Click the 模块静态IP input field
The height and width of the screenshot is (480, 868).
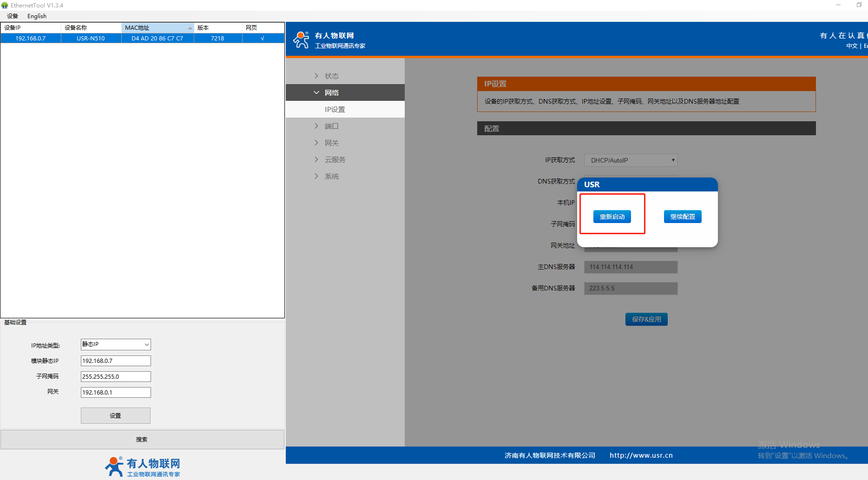click(116, 361)
